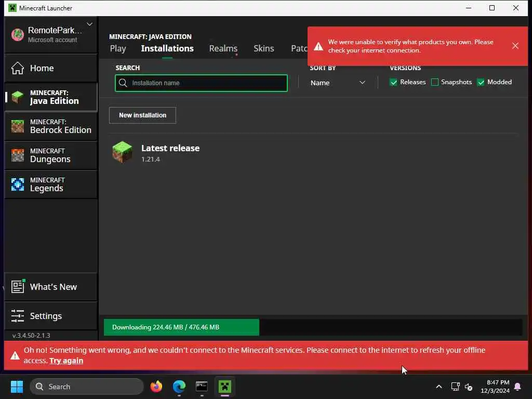The height and width of the screenshot is (399, 532).
Task: Open the Home section in sidebar
Action: click(x=51, y=68)
